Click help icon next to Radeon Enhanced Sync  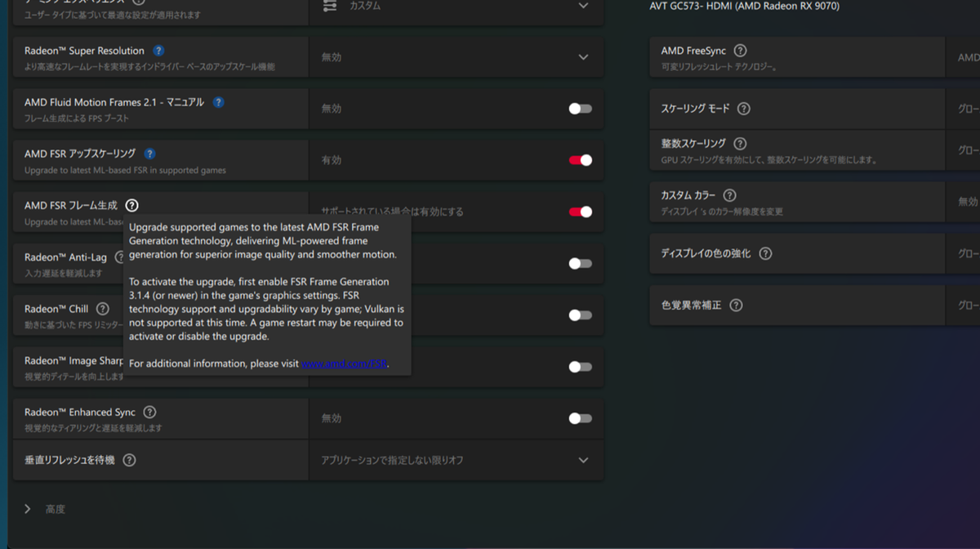[149, 413]
